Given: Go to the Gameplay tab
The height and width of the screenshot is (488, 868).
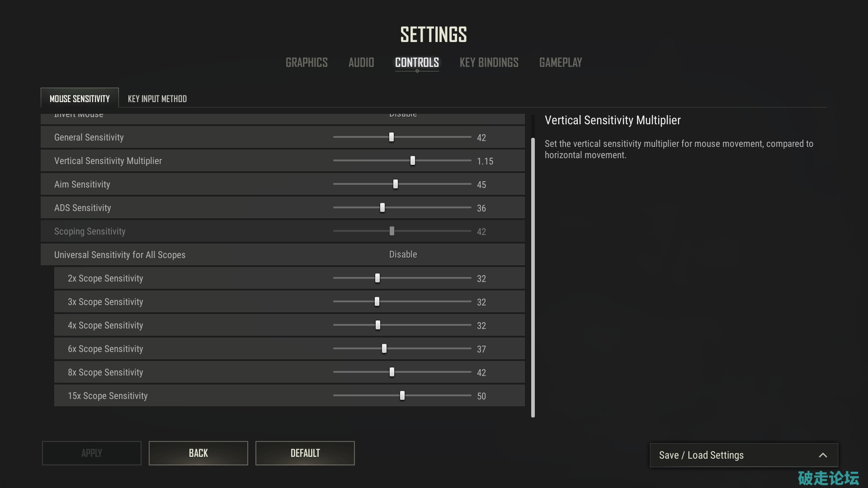Looking at the screenshot, I should 560,62.
